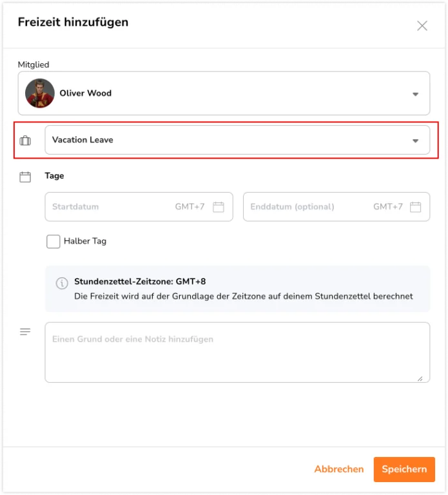Focus the Enddatum (optional) date field
Image resolution: width=448 pixels, height=495 pixels.
click(306, 207)
